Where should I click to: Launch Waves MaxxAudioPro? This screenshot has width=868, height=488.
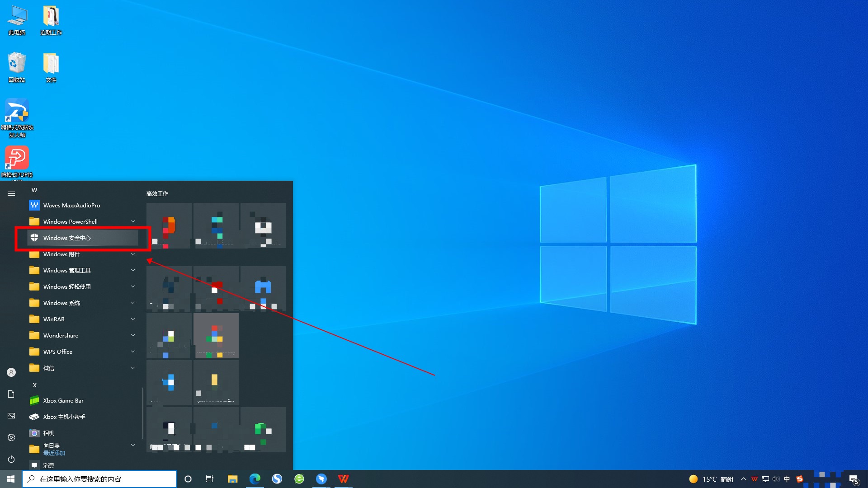[x=71, y=205]
